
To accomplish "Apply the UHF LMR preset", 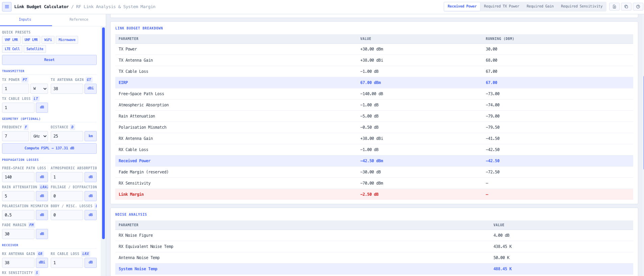I will [31, 40].
